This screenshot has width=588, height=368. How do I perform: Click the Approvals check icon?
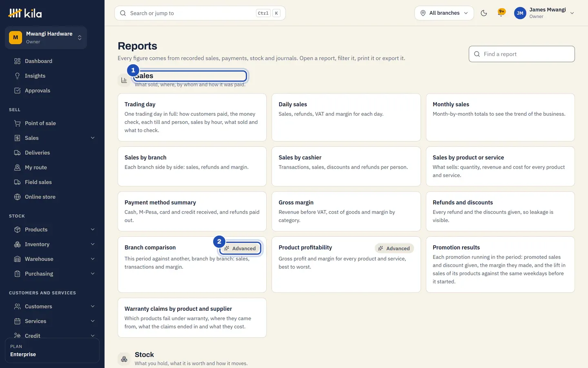[x=17, y=91]
